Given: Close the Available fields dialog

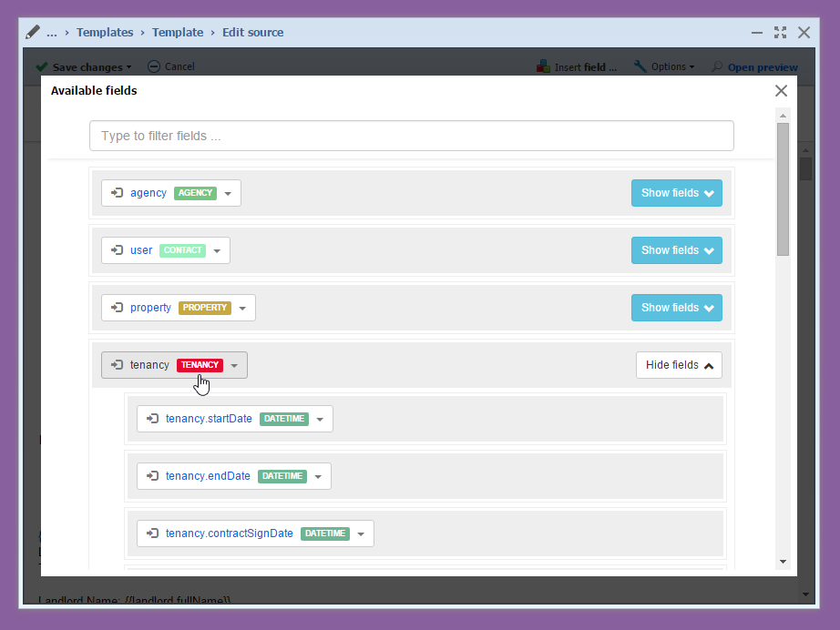Looking at the screenshot, I should coord(781,91).
